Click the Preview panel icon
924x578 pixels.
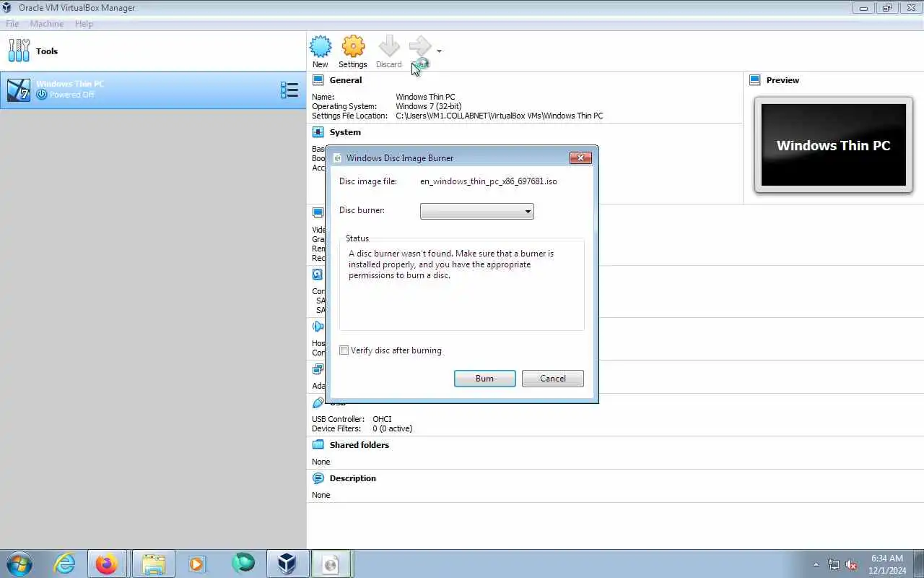[x=755, y=80]
